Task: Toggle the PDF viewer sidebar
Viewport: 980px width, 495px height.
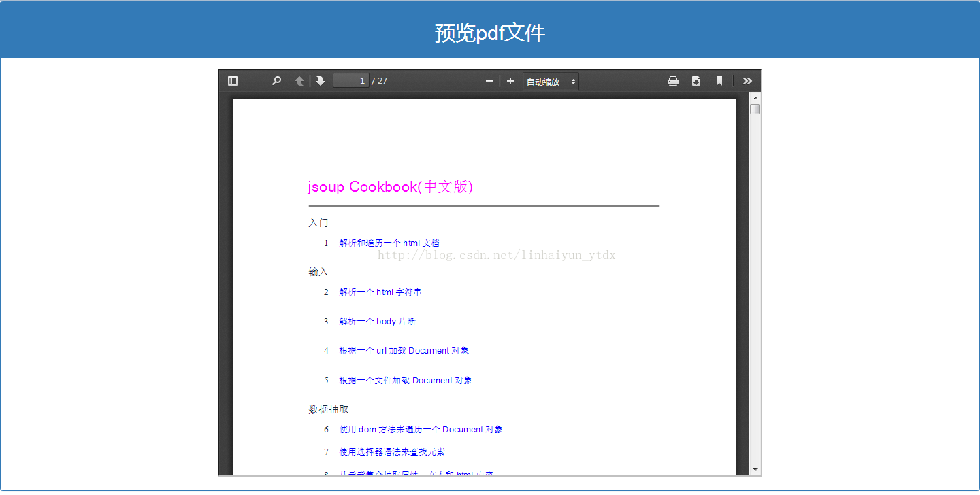Action: tap(233, 81)
